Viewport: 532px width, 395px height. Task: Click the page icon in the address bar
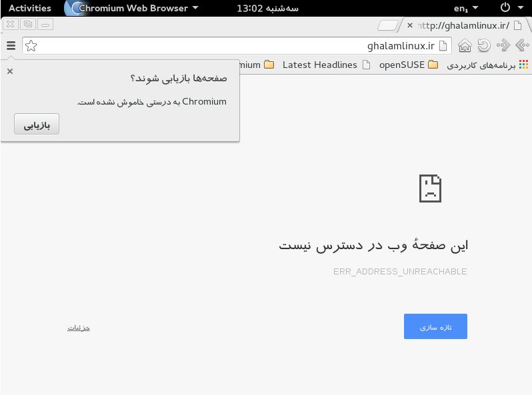click(443, 46)
